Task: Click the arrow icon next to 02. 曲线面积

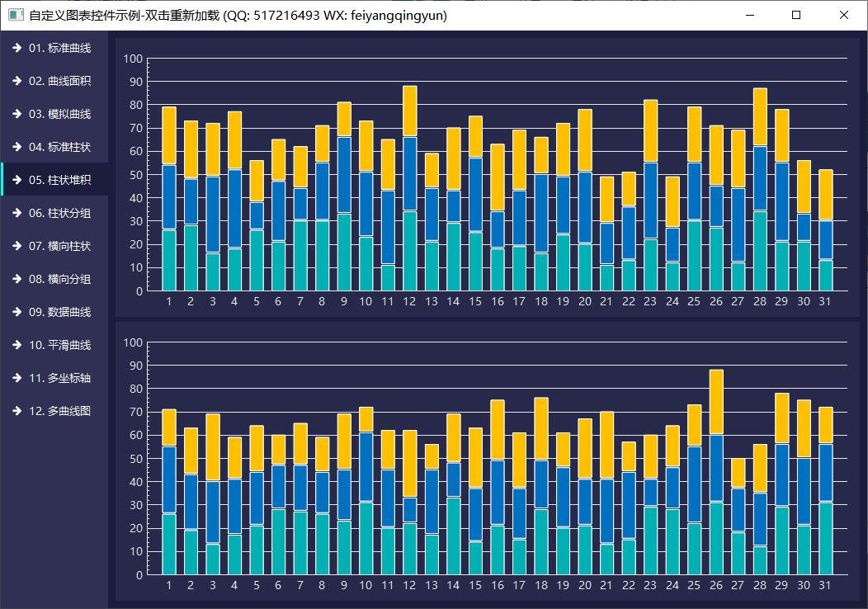Action: point(17,81)
